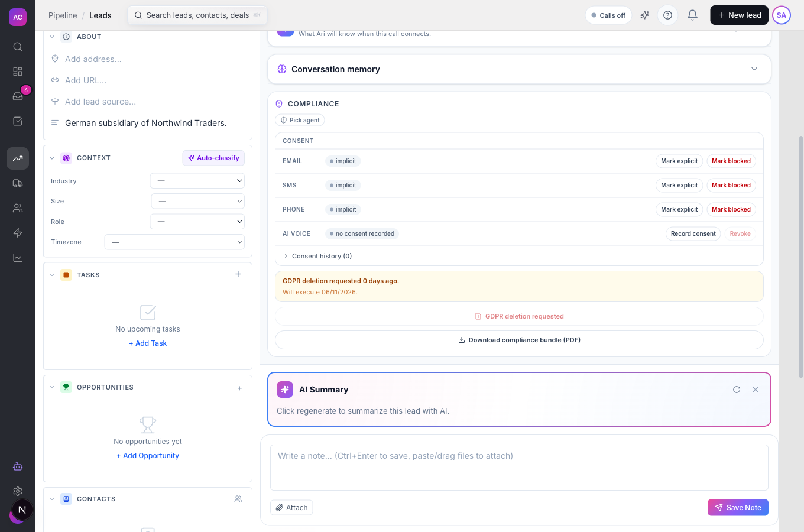Download compliance bundle PDF
Screen dimensions: 804x532
(519, 340)
